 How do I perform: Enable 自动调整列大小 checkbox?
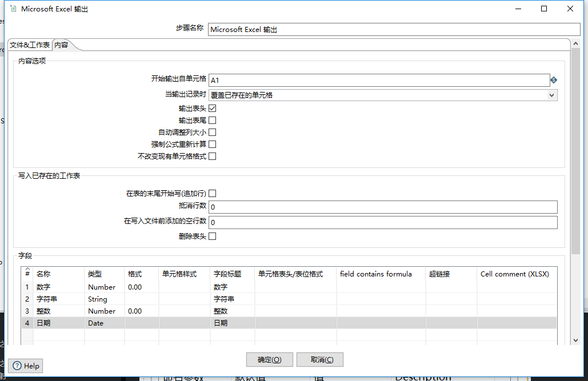212,133
